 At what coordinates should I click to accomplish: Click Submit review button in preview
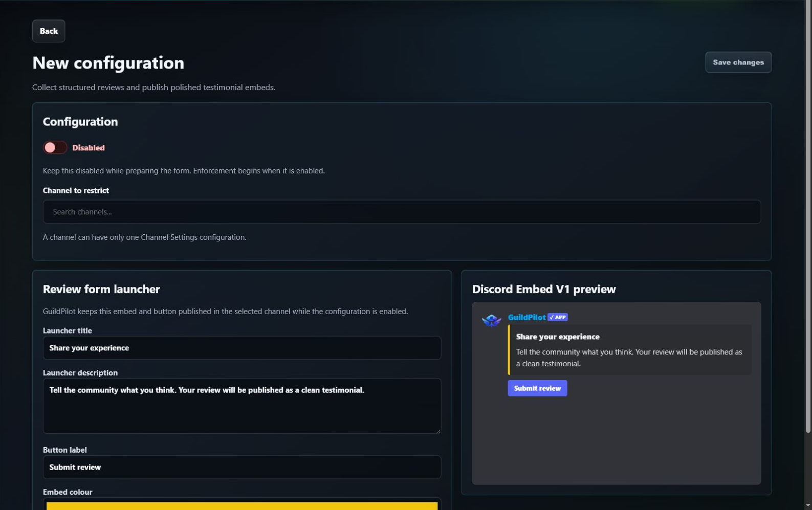[x=537, y=388]
